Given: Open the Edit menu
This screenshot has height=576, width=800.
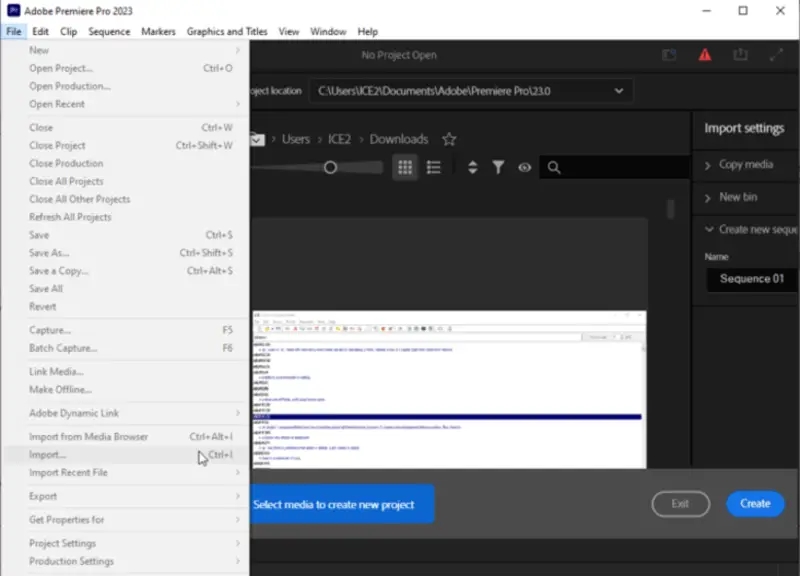Looking at the screenshot, I should tap(40, 32).
